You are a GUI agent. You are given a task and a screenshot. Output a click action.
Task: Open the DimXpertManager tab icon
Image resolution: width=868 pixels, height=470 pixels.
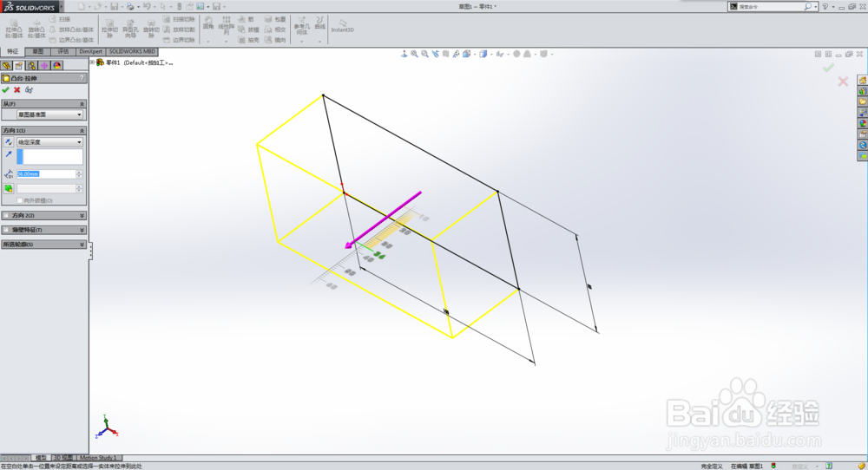45,66
